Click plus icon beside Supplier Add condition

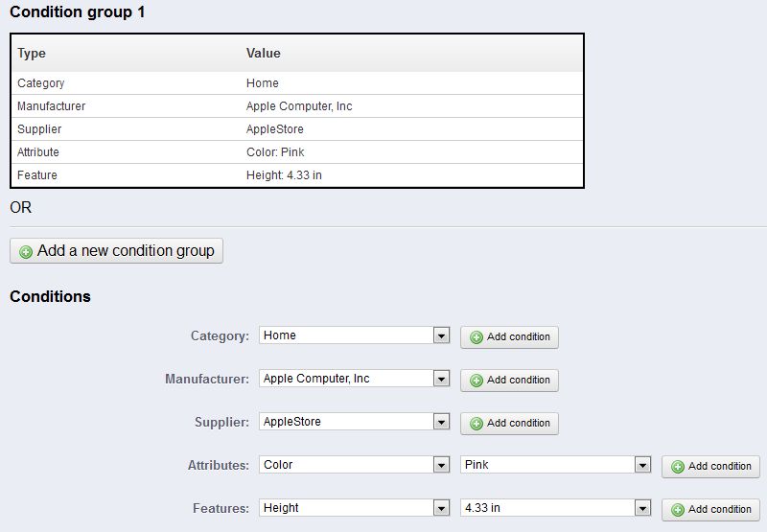tap(476, 424)
